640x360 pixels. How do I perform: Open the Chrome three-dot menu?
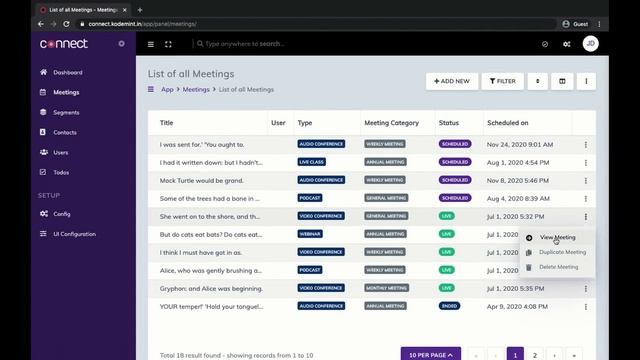[599, 24]
